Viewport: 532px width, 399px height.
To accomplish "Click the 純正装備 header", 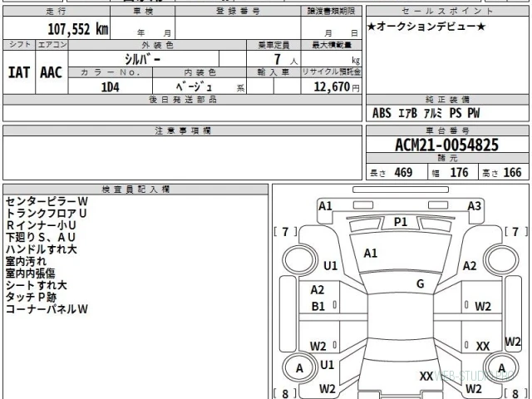I will [x=447, y=100].
